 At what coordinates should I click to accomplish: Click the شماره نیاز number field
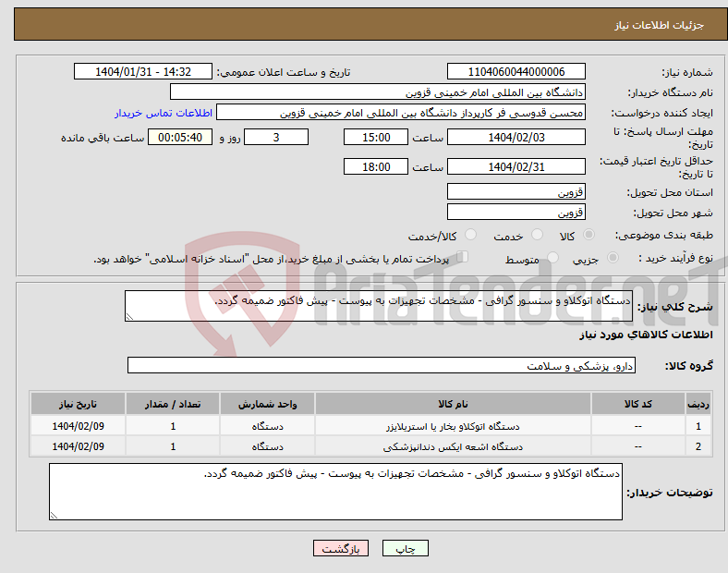point(516,71)
